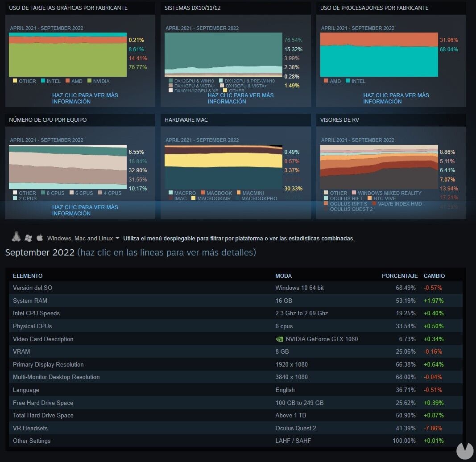Click the VR headsets area chart
This screenshot has width=476, height=462.
click(x=379, y=167)
